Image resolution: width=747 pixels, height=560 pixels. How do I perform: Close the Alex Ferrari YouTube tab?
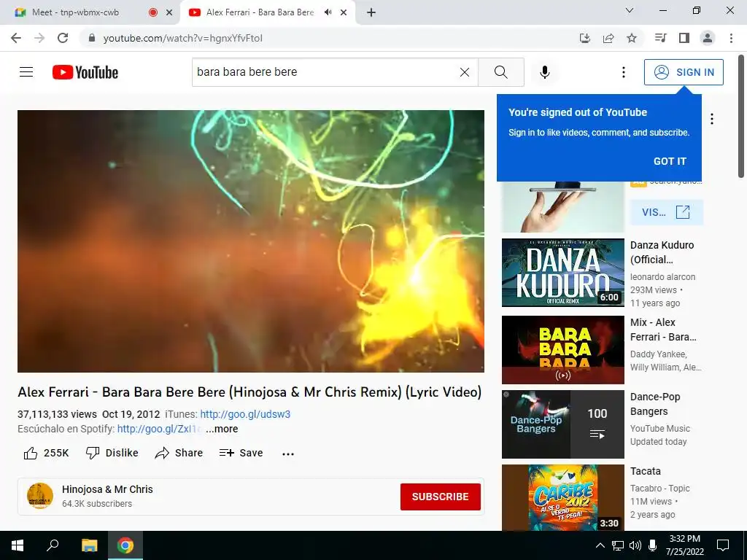(x=344, y=12)
